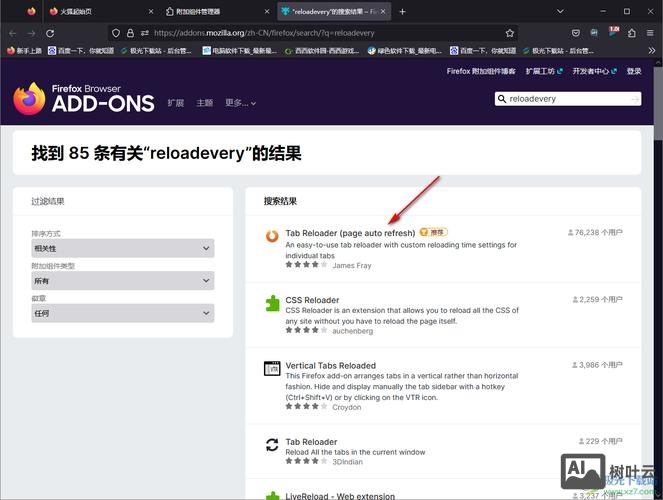Click the orange Tab Reloader icon
This screenshot has height=500, width=663.
click(272, 236)
